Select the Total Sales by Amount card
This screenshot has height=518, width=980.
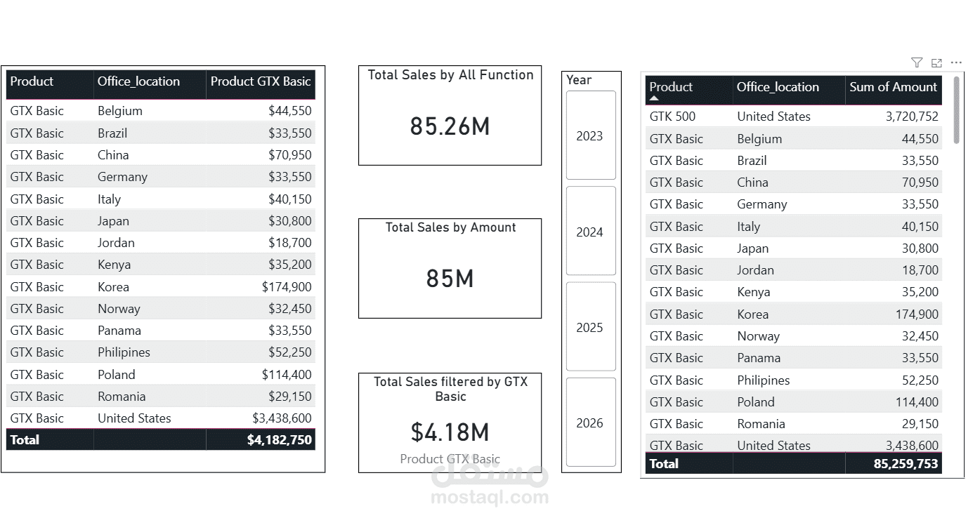tap(450, 268)
